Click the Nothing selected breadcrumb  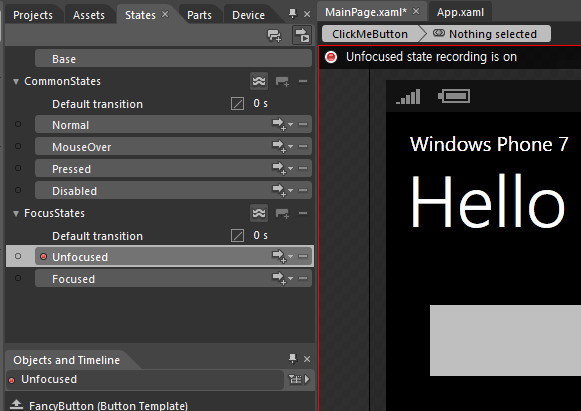point(485,34)
